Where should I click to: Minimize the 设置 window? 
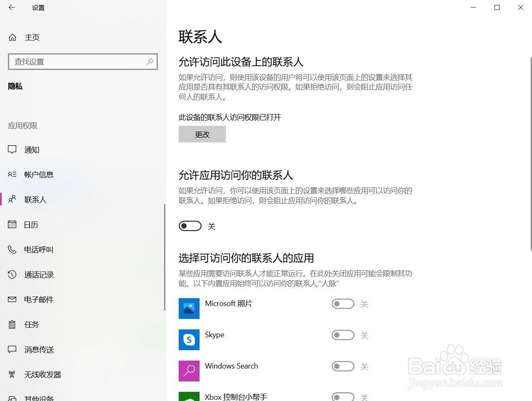click(x=473, y=7)
